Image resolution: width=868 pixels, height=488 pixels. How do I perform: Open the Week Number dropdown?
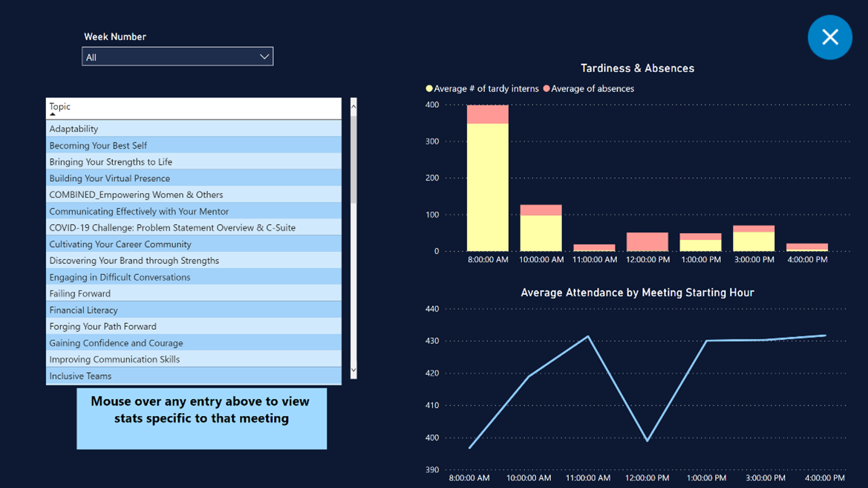point(264,56)
